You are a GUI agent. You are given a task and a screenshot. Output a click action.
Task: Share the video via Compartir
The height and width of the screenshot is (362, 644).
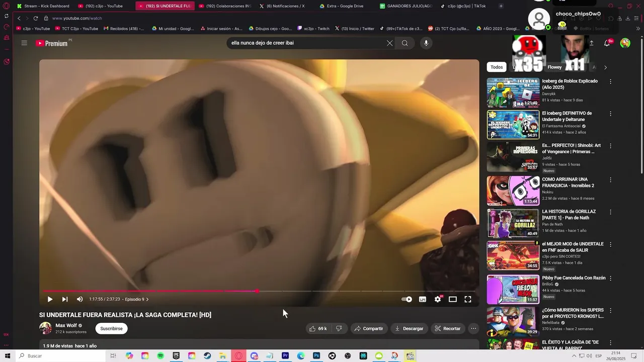pyautogui.click(x=369, y=328)
